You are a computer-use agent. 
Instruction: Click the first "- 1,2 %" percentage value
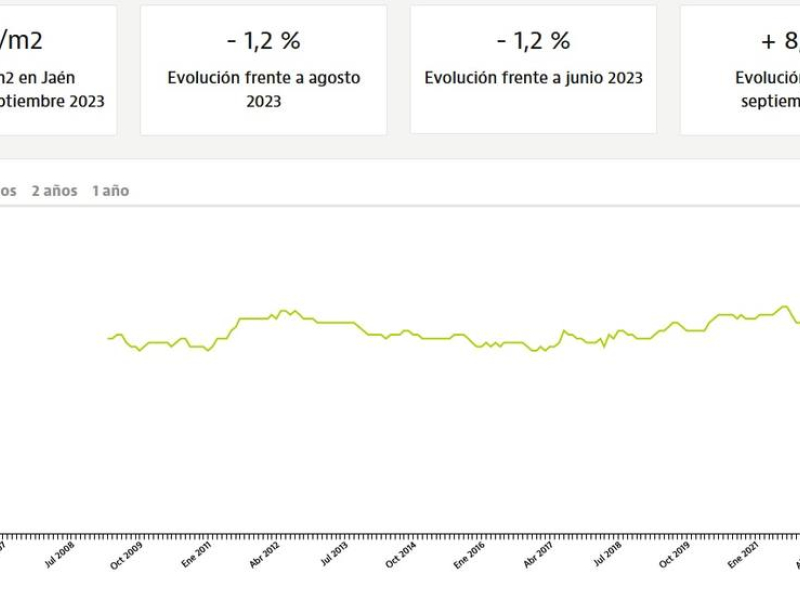click(263, 41)
